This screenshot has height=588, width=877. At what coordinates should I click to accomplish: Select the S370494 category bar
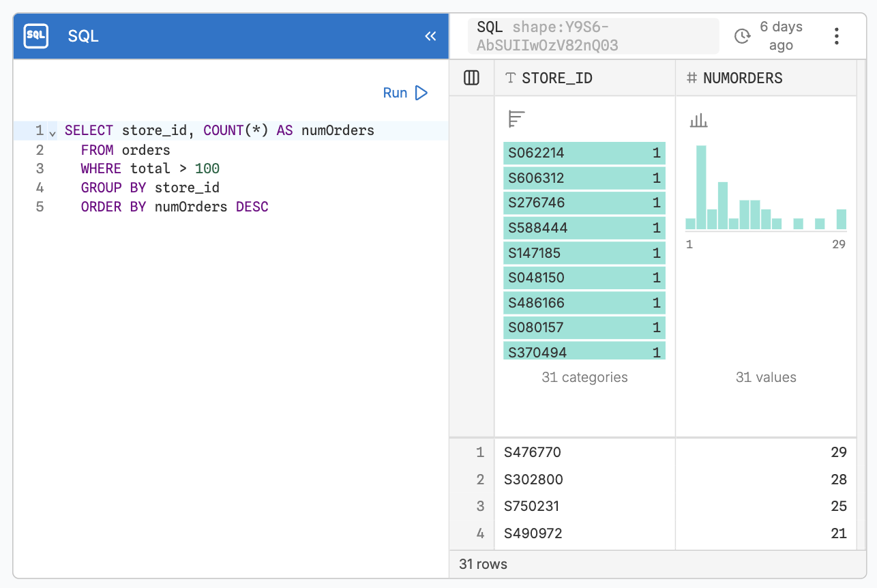click(x=584, y=351)
